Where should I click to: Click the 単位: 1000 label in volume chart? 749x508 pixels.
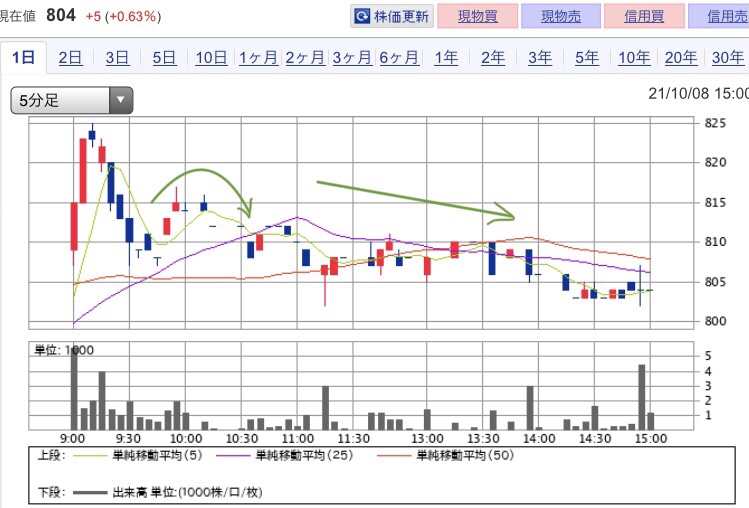64,350
